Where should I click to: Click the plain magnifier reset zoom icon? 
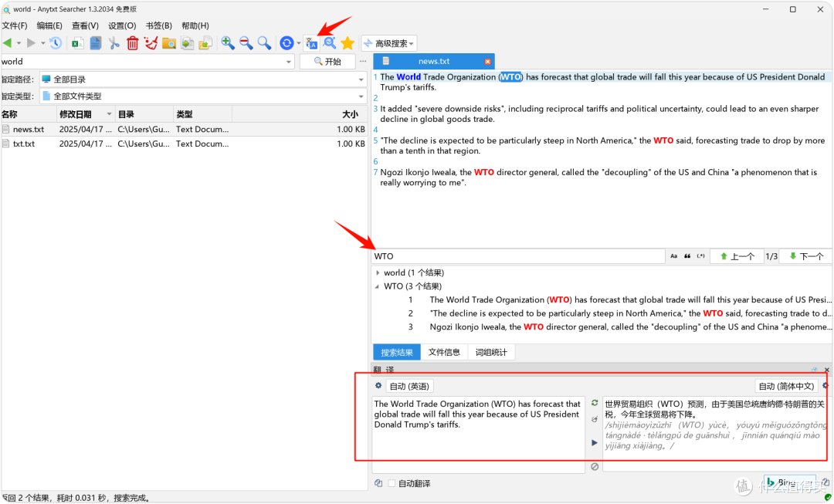(x=264, y=43)
